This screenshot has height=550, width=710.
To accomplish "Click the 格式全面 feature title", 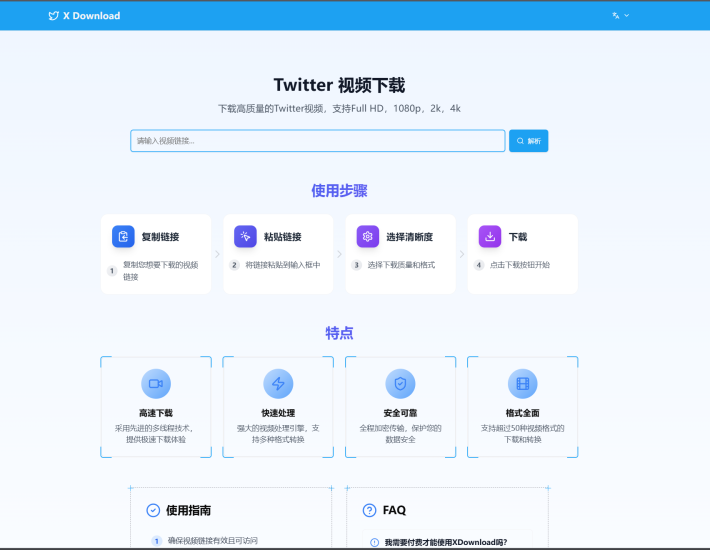I will 523,413.
